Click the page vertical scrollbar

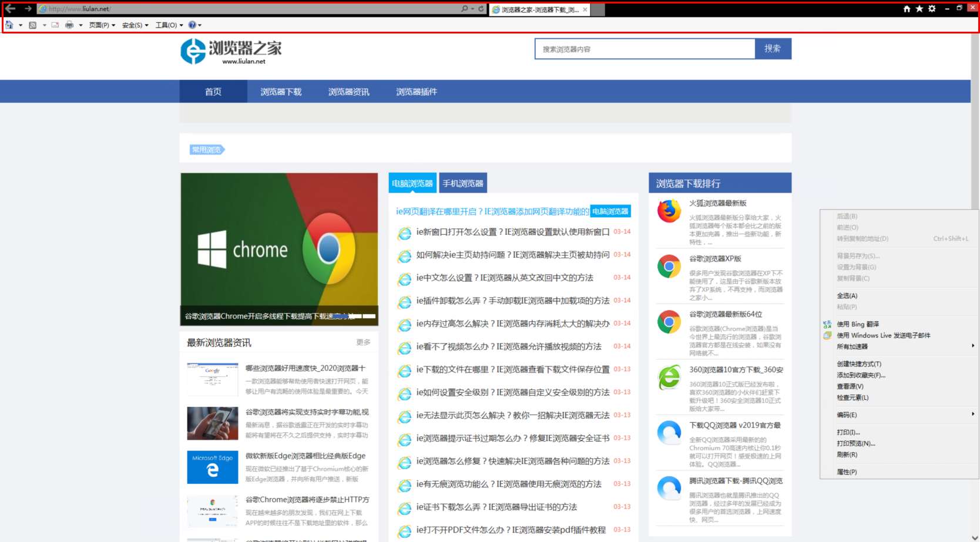[x=975, y=287]
